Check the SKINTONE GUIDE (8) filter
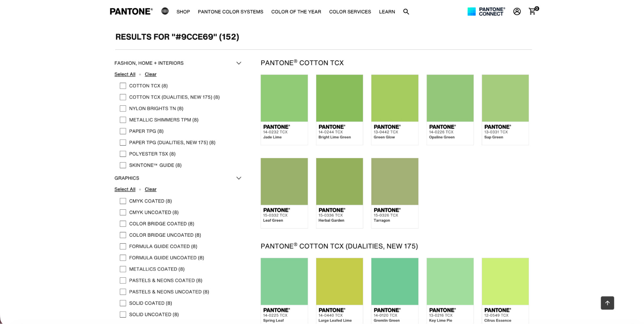The width and height of the screenshot is (644, 324). pos(123,165)
